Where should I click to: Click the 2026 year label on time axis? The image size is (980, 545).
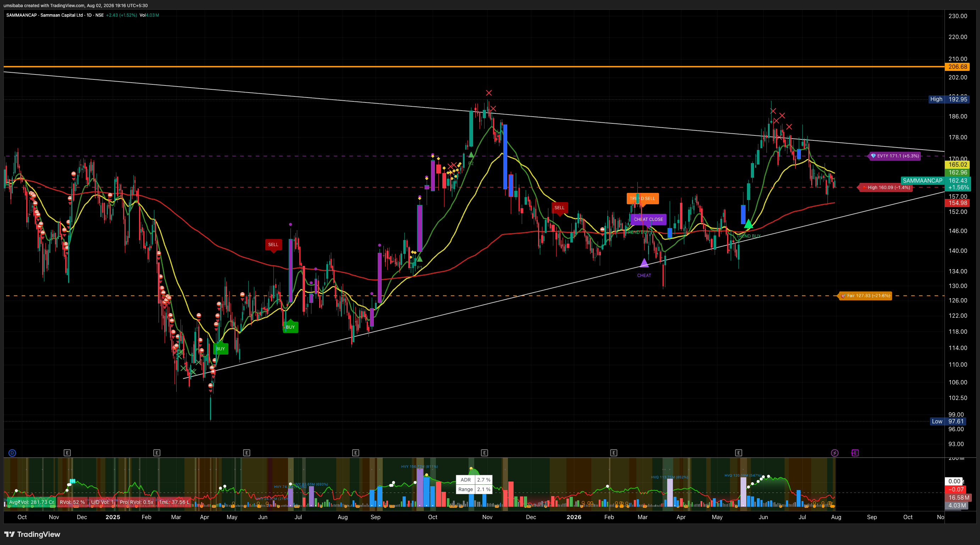coord(574,517)
